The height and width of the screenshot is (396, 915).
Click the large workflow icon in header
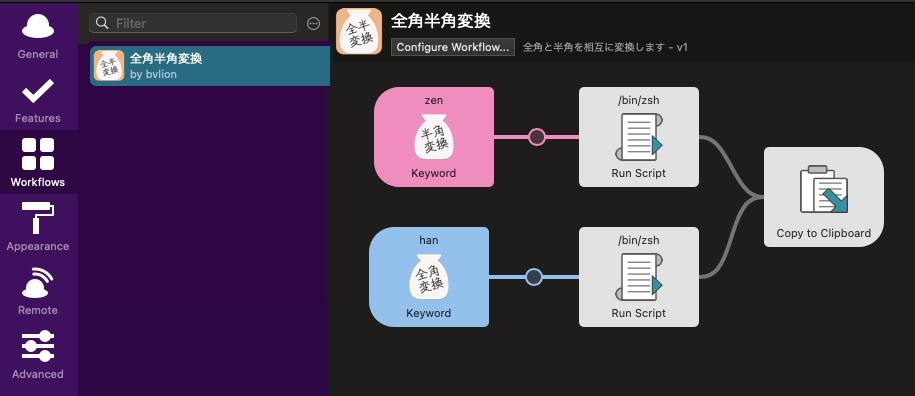tap(359, 31)
